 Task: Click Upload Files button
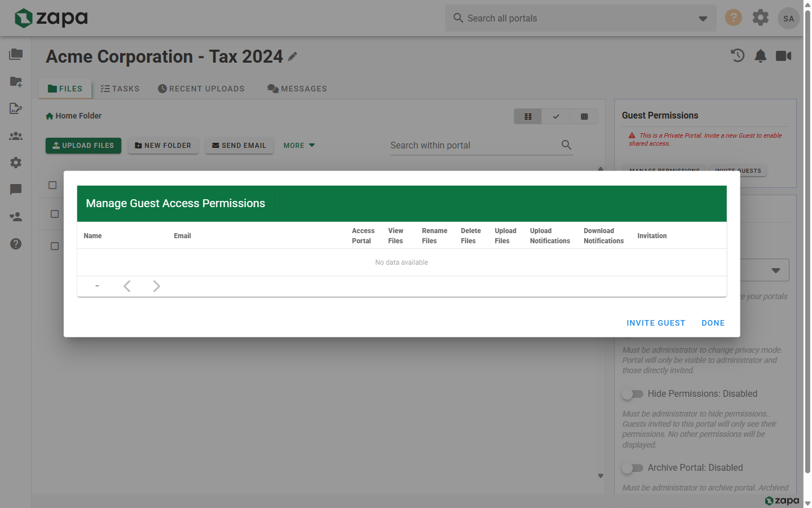[83, 146]
